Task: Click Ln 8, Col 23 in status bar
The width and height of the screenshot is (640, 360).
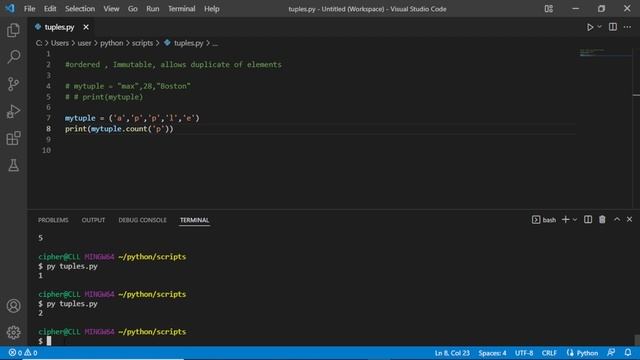Action: point(452,353)
